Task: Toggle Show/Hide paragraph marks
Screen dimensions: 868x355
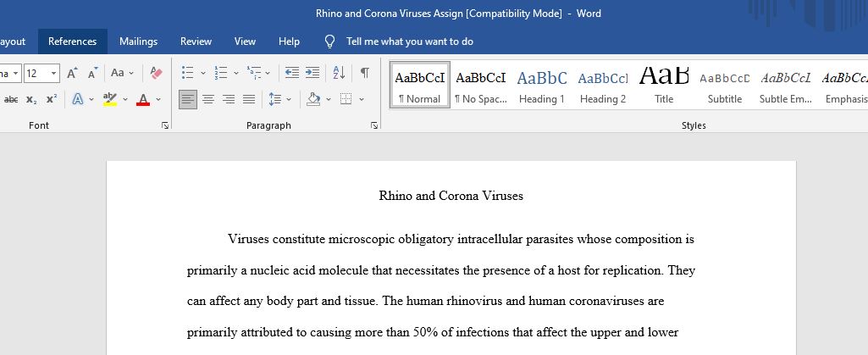Action: coord(365,73)
